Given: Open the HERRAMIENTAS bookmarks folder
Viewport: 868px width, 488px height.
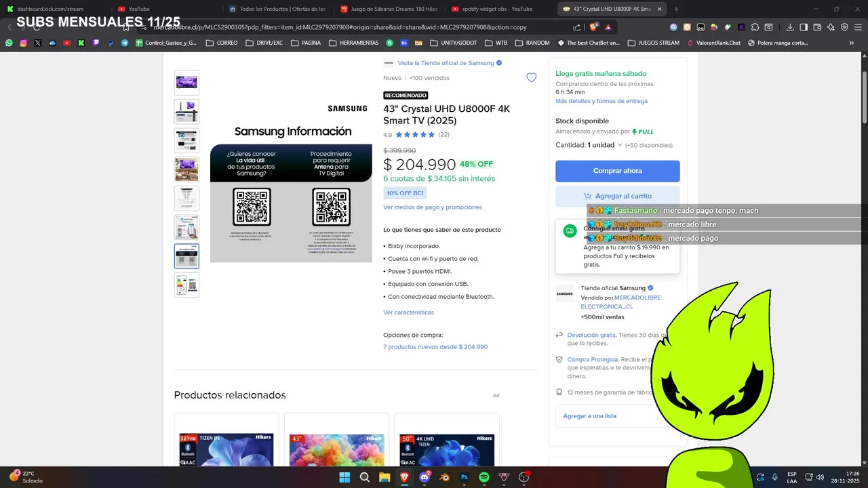Looking at the screenshot, I should point(354,43).
